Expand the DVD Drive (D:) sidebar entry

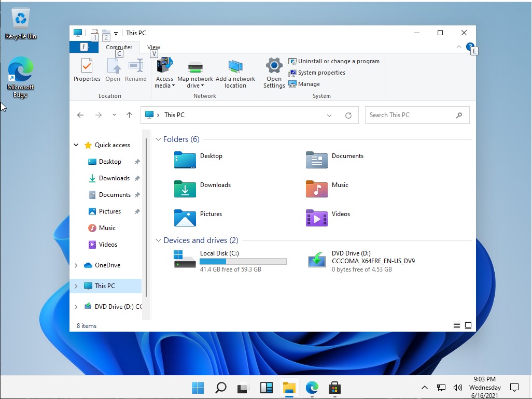pyautogui.click(x=76, y=306)
